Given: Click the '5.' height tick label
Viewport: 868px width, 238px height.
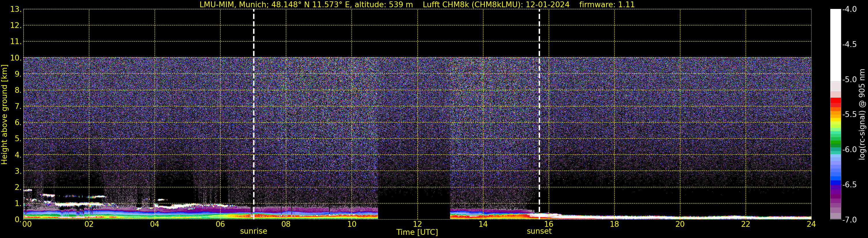Looking at the screenshot, I should pyautogui.click(x=18, y=139).
